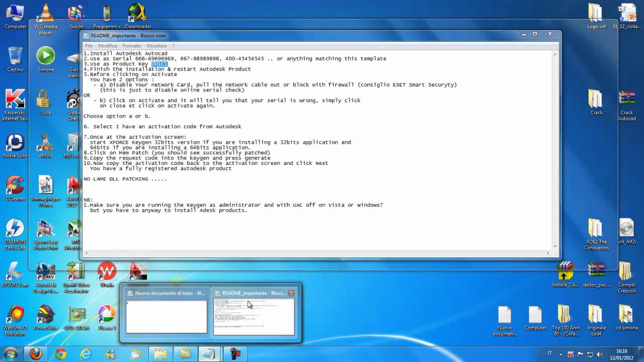Open the Computer text file icon at bottom right
Viewport: 644px width, 362px height.
535,318
